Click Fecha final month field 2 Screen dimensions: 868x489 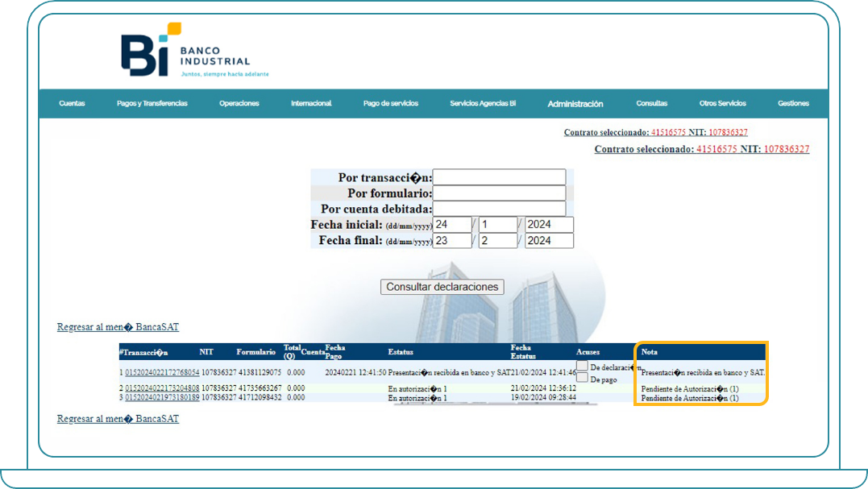[x=497, y=241]
